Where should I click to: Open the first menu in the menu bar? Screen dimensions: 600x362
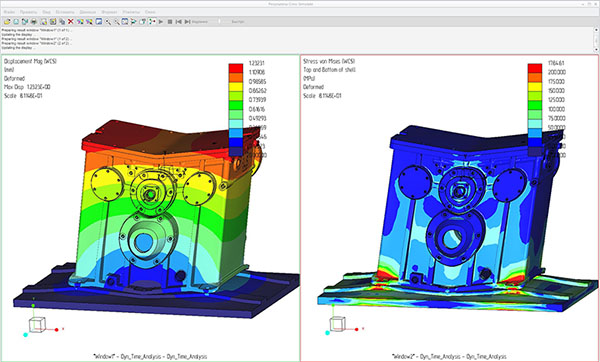pos(9,12)
